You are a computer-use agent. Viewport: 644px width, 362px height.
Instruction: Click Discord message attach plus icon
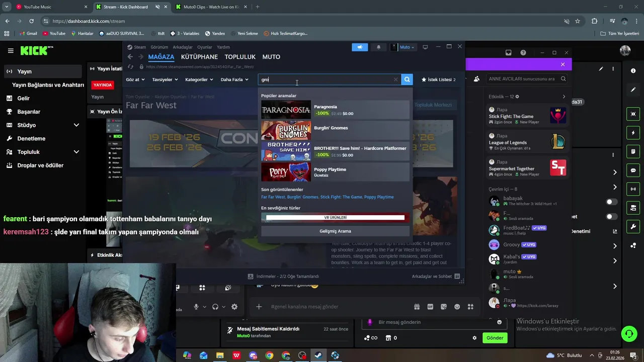[x=259, y=307]
